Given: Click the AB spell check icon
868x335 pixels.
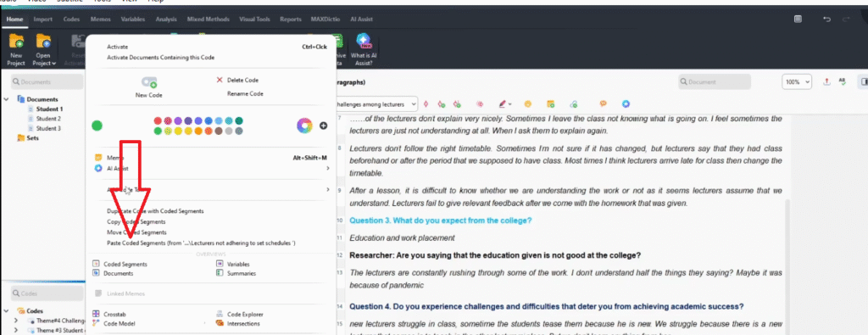Looking at the screenshot, I should coord(843,81).
